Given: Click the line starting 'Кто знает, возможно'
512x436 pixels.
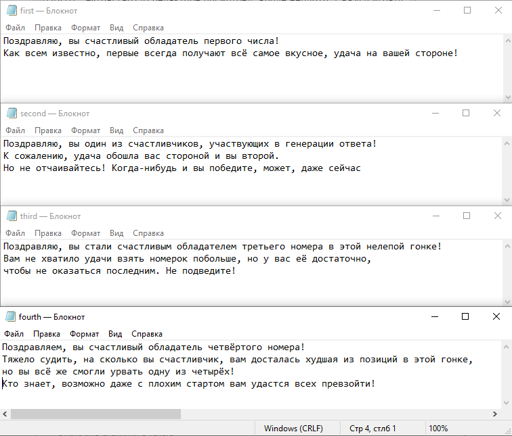Looking at the screenshot, I should coord(189,384).
